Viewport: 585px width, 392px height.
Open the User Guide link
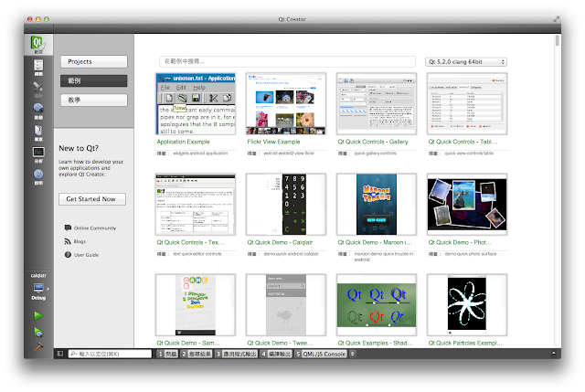86,255
